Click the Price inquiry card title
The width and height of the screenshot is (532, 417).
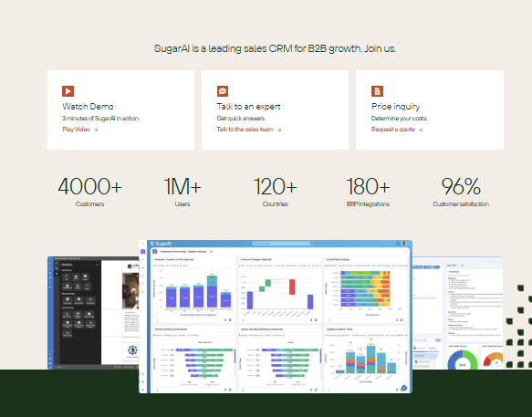(396, 107)
